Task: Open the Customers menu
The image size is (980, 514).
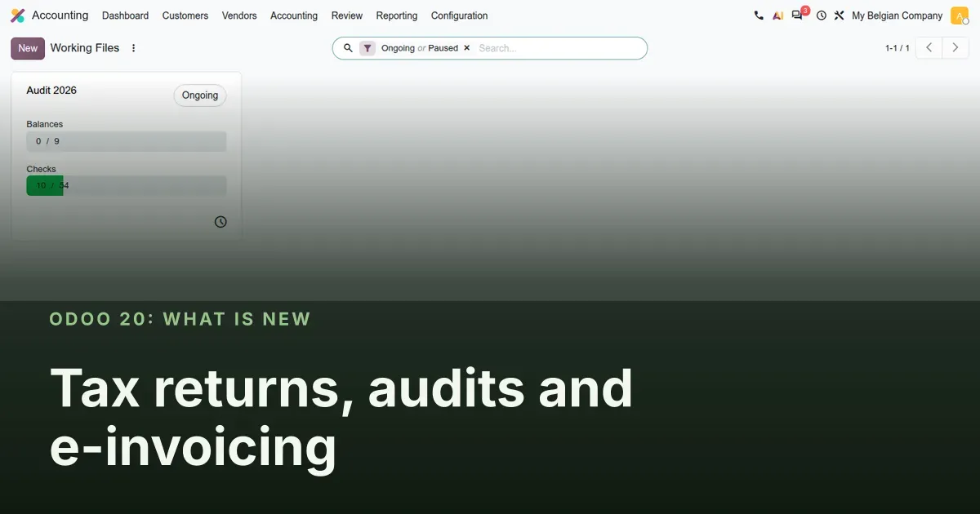Action: [x=185, y=16]
